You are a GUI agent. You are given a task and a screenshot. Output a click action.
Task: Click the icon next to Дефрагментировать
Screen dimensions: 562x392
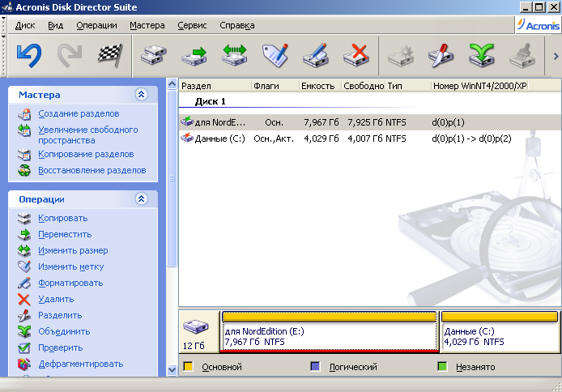pos(24,364)
